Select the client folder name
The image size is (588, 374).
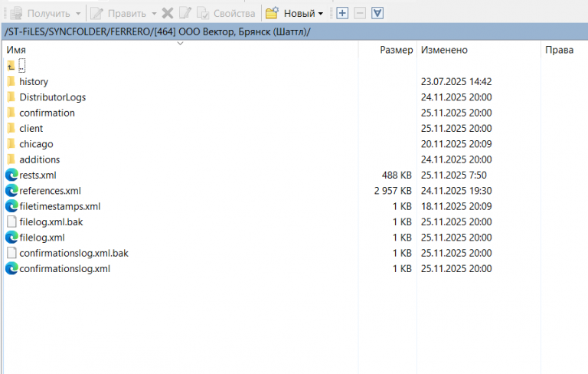click(x=31, y=129)
